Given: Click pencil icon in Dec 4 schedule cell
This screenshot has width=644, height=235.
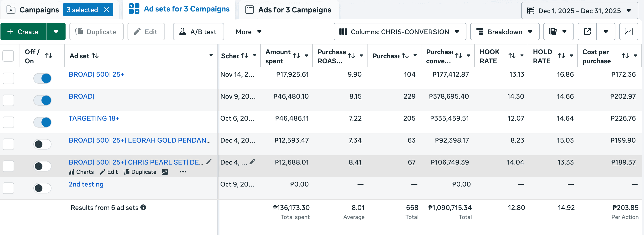Looking at the screenshot, I should tap(252, 162).
